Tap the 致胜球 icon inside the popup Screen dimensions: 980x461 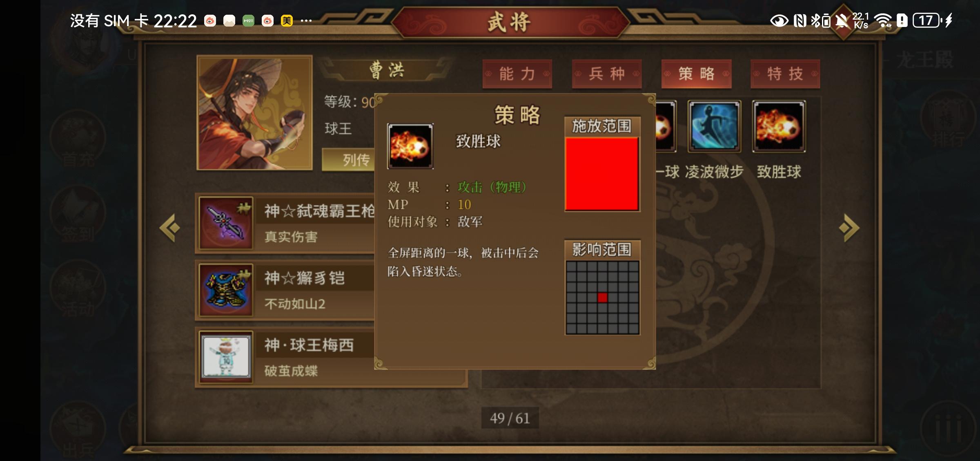point(410,146)
